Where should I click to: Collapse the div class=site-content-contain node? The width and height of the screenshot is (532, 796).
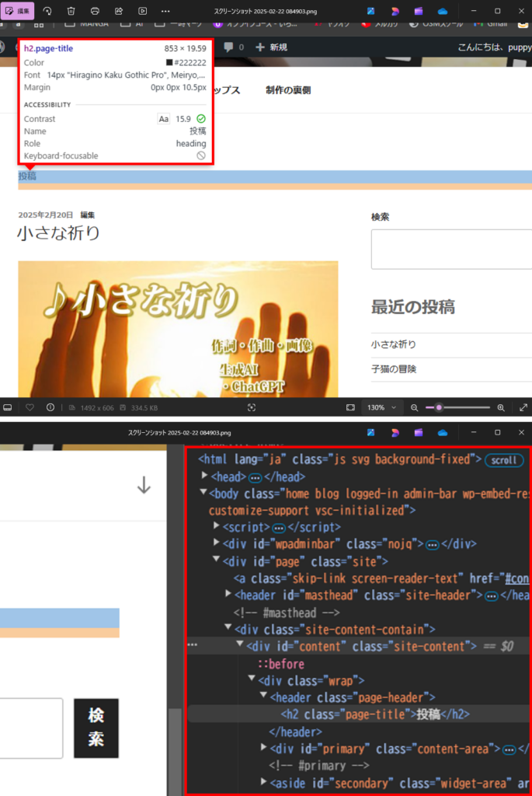pos(228,627)
